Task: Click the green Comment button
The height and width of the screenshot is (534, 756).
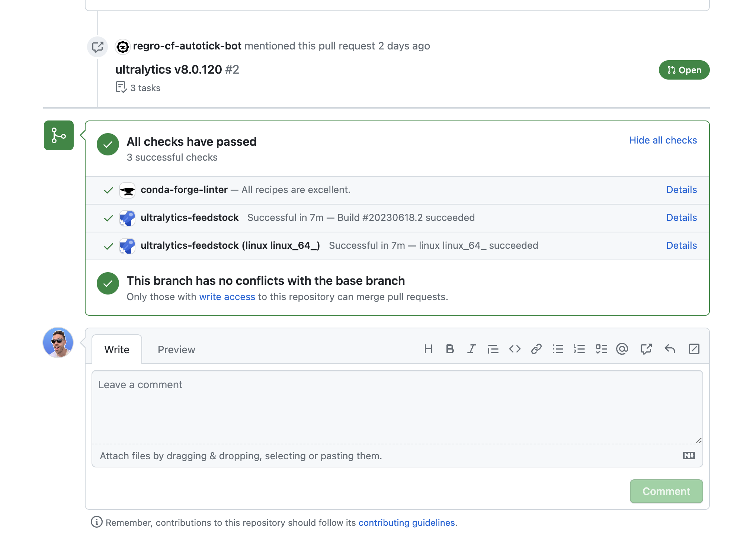Action: coord(666,491)
